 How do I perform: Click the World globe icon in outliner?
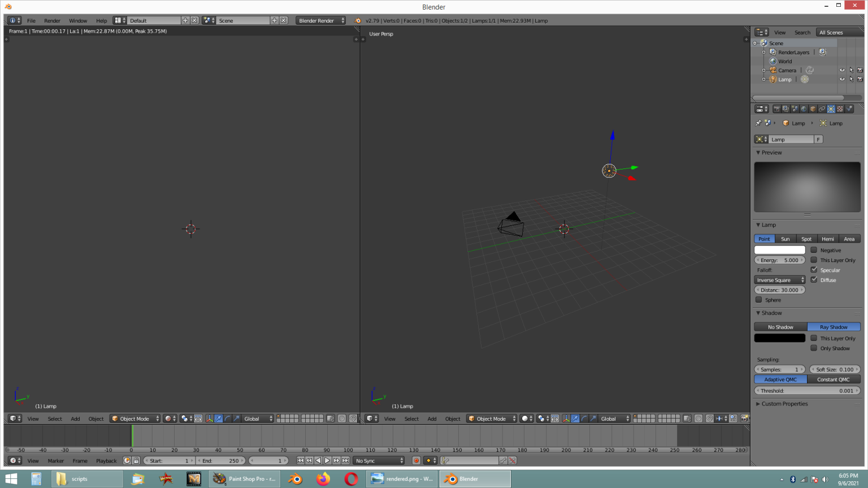point(773,62)
